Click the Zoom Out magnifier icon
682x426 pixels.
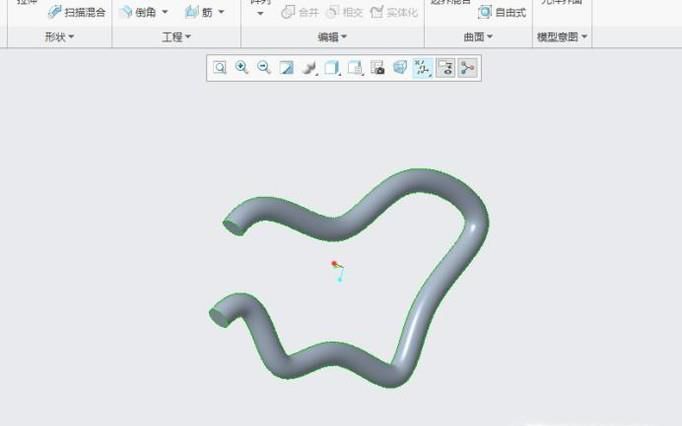(264, 68)
